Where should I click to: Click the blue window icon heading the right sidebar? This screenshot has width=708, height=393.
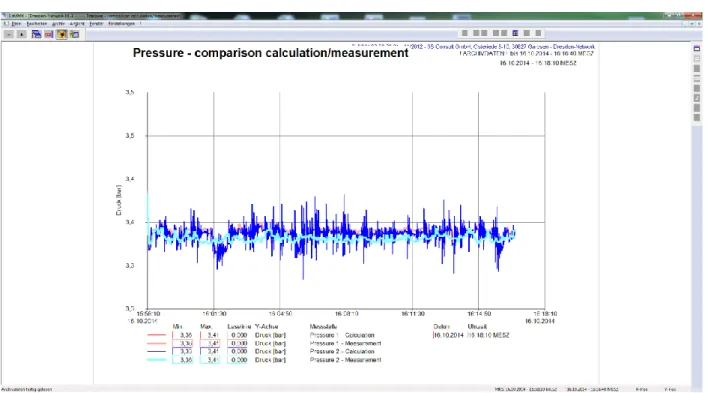tap(697, 48)
